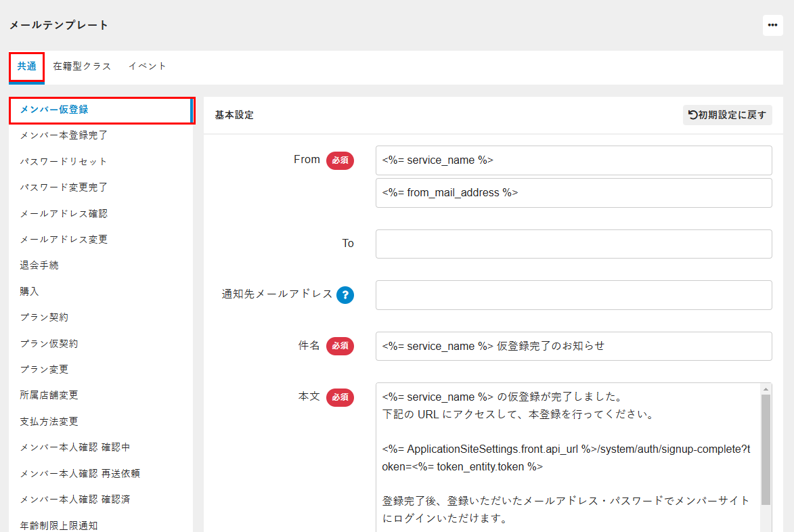Focus the empty To input field
The height and width of the screenshot is (532, 794).
[573, 244]
